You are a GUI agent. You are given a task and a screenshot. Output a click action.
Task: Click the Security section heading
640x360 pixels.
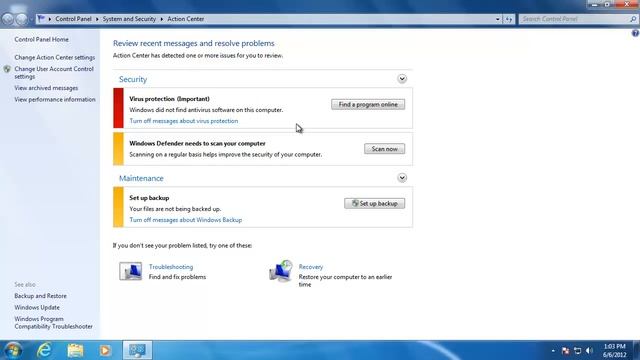133,79
